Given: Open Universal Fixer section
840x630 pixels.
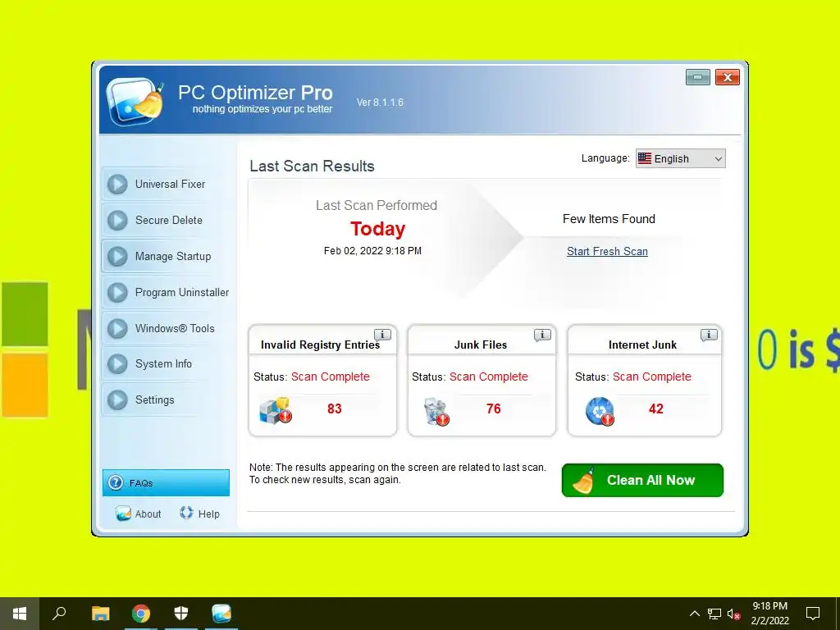Looking at the screenshot, I should coord(167,185).
